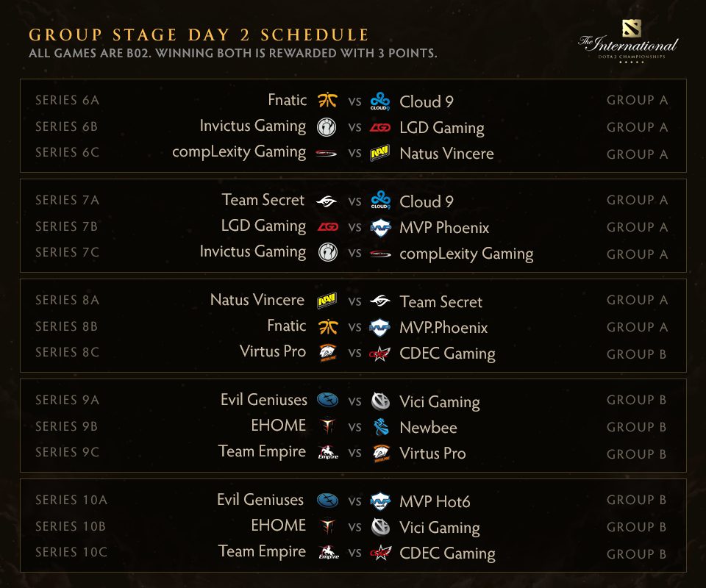The image size is (706, 588).
Task: Click the compLexity Gaming name in Series 6C
Action: [239, 152]
